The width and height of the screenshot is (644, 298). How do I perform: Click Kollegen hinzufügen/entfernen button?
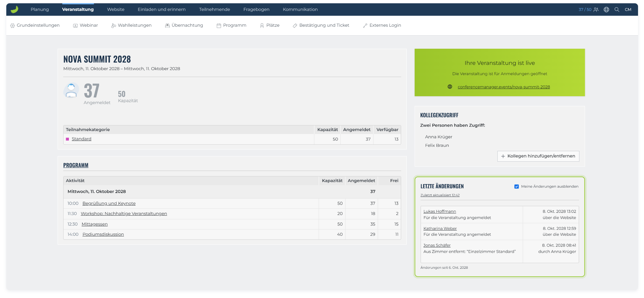click(x=538, y=156)
